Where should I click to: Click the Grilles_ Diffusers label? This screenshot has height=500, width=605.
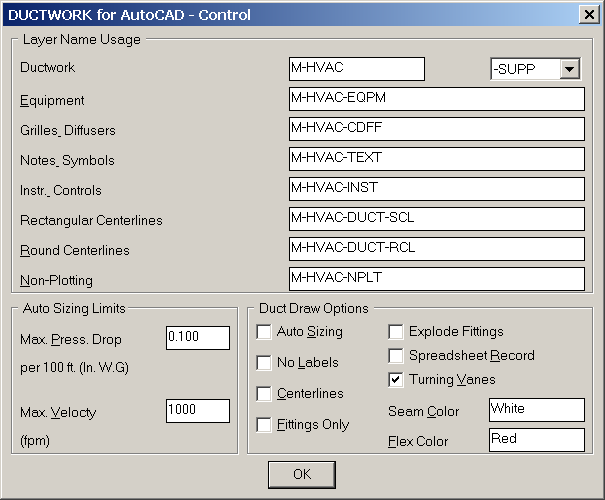pyautogui.click(x=68, y=130)
